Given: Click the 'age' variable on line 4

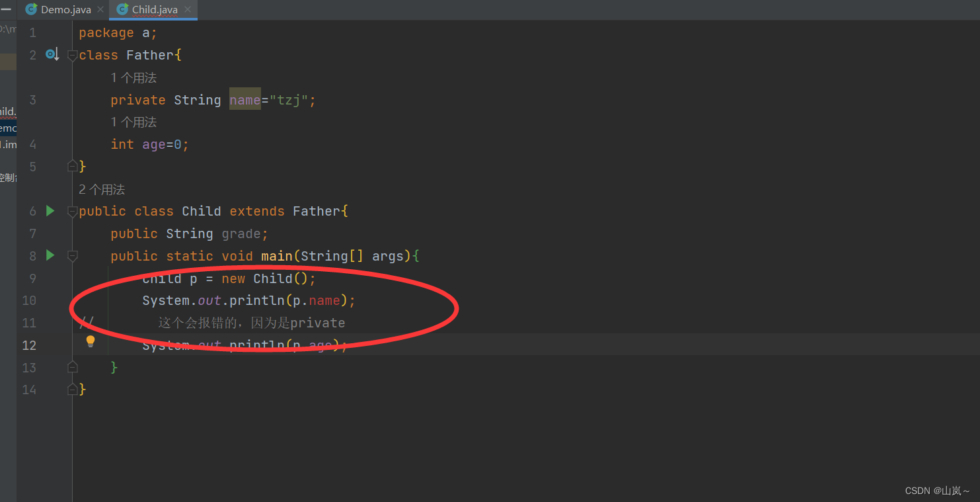Looking at the screenshot, I should click(154, 144).
